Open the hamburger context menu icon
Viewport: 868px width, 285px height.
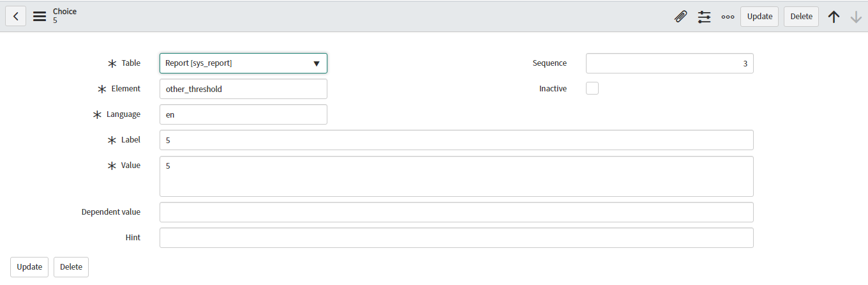click(x=40, y=17)
